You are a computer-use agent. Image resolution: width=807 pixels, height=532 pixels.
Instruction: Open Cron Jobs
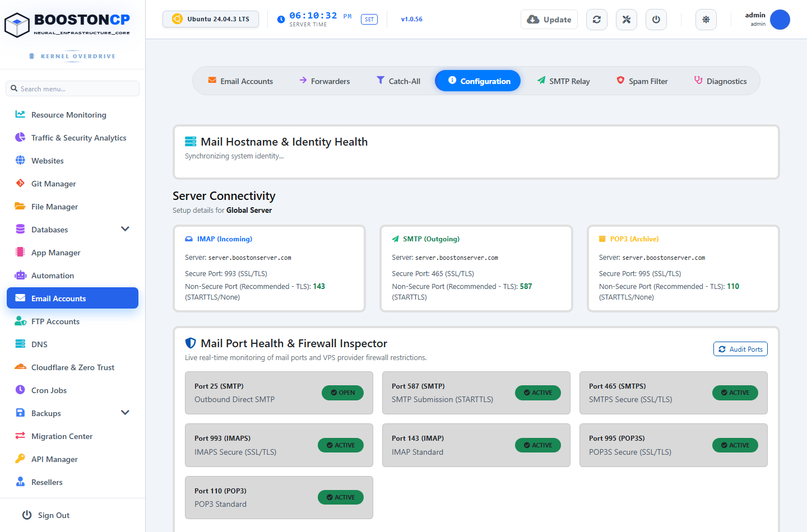pos(72,390)
